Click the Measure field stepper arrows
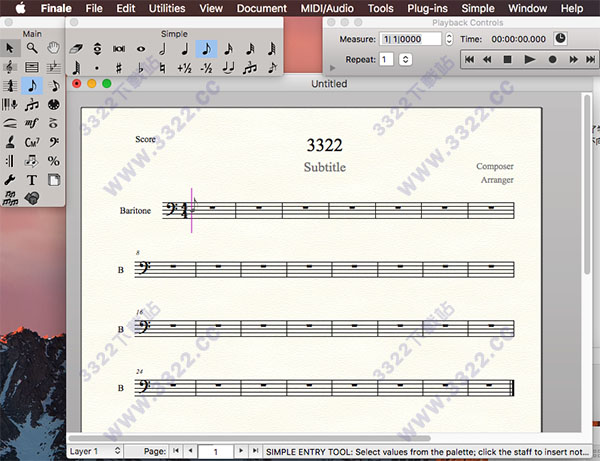600x461 pixels. coord(449,39)
